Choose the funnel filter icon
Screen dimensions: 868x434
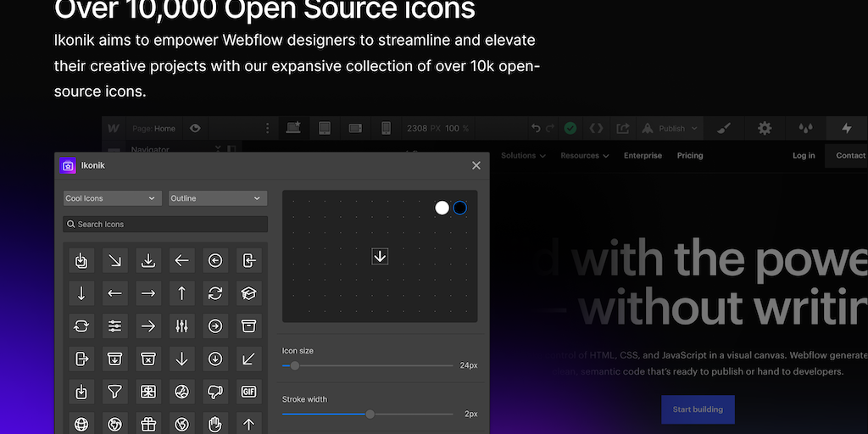click(x=114, y=392)
